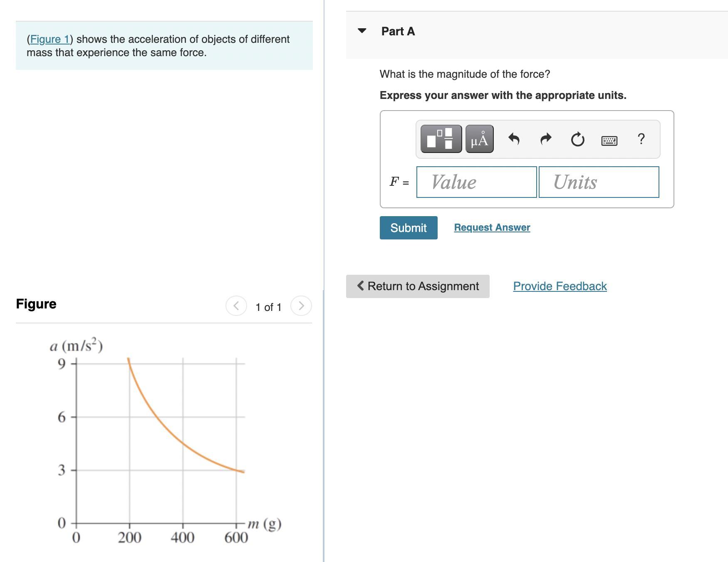Viewport: 728px width, 562px height.
Task: Click the redo arrow icon
Action: click(546, 139)
